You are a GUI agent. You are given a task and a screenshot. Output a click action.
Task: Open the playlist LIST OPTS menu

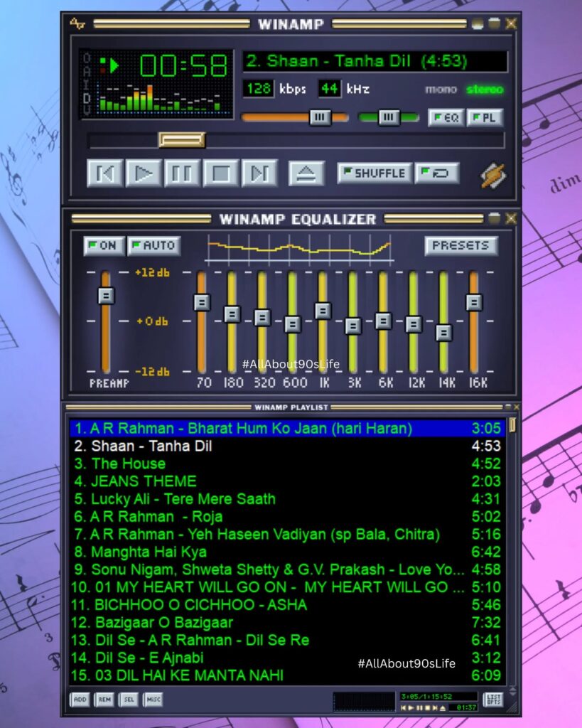[x=493, y=700]
